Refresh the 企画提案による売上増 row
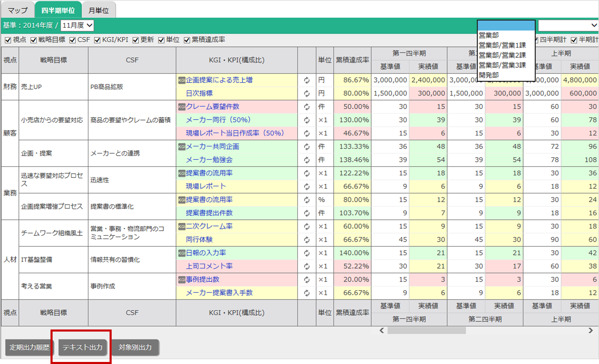Image resolution: width=599 pixels, height=364 pixels. click(307, 80)
